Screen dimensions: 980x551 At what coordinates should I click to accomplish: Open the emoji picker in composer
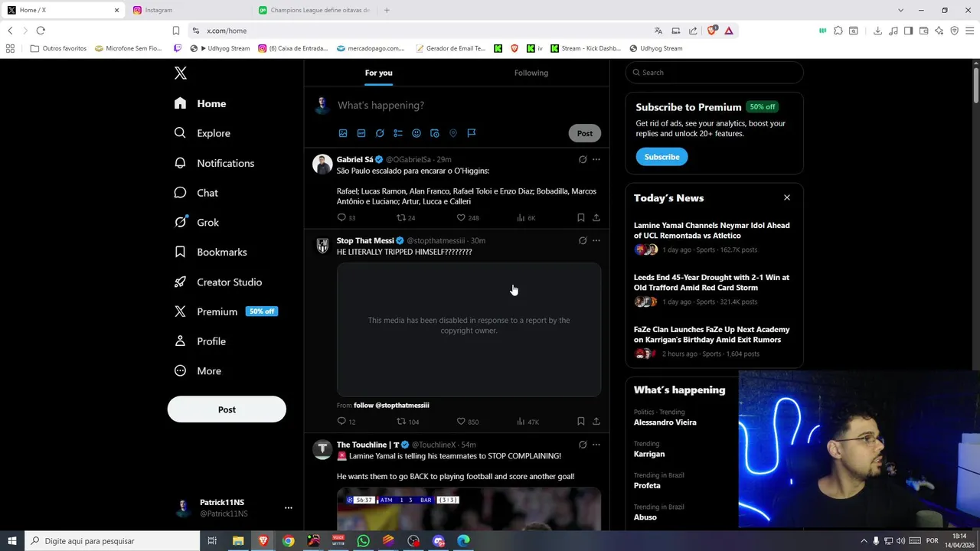coord(416,133)
